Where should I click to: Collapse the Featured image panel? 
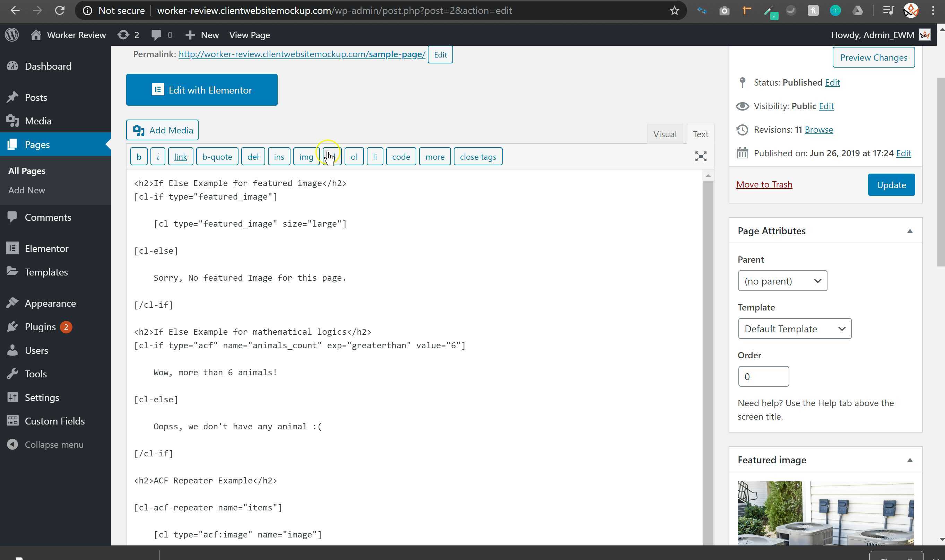click(x=910, y=460)
